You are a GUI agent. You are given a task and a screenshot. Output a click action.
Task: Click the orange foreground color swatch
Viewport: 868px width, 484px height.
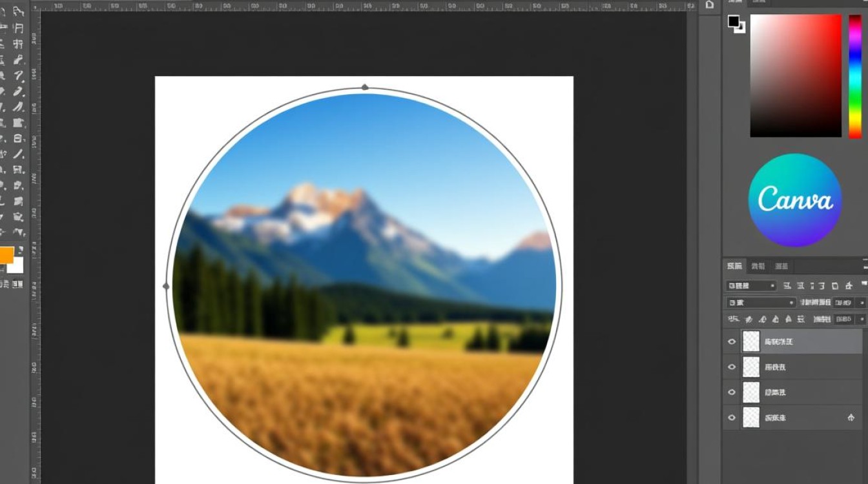(x=6, y=255)
